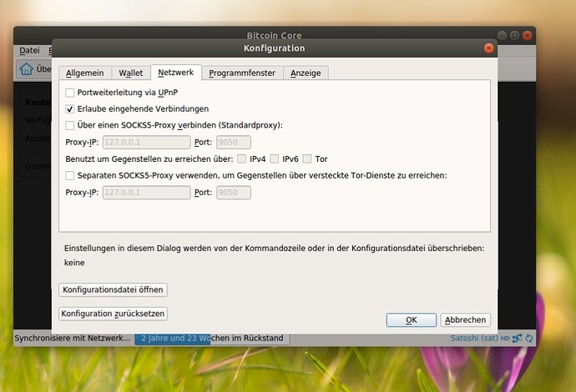Open the Datei menu

[29, 51]
